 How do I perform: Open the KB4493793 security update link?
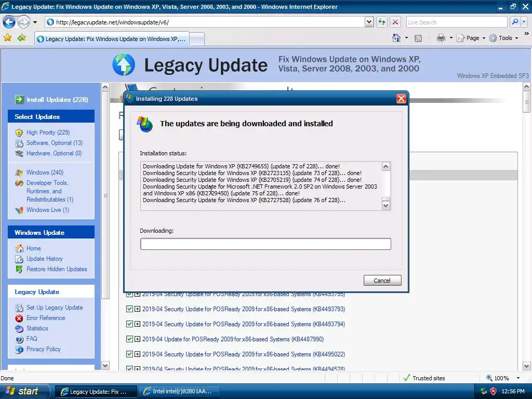[x=244, y=309]
